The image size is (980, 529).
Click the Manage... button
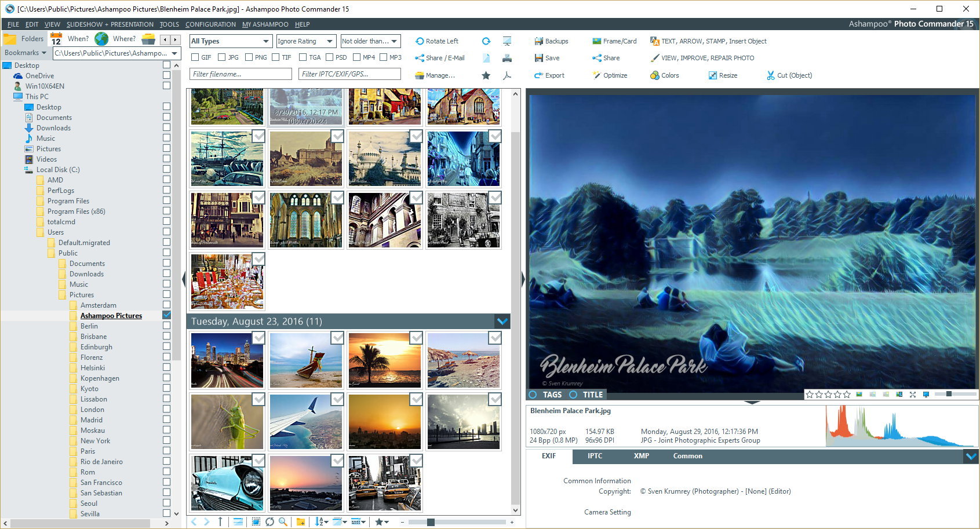(x=435, y=75)
